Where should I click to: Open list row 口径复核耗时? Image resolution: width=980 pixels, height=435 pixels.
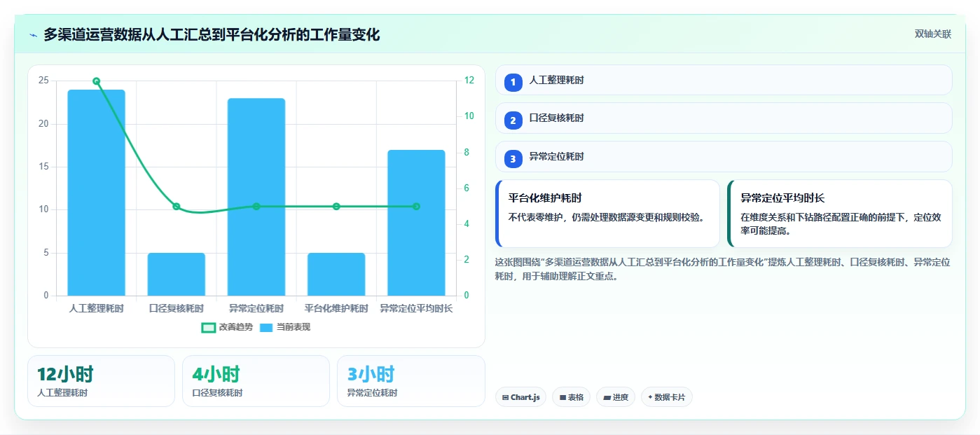(x=724, y=118)
